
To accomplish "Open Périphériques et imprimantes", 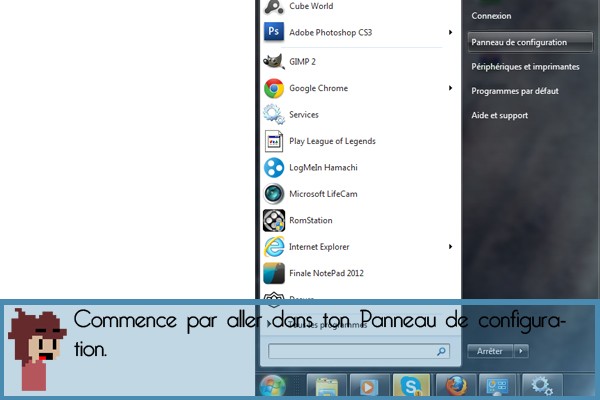I will pos(525,67).
